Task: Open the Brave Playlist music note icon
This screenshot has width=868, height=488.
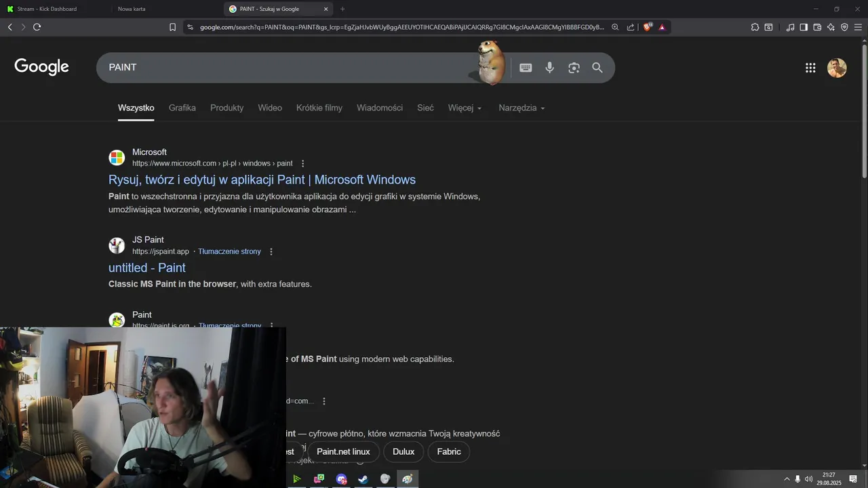Action: (x=790, y=27)
